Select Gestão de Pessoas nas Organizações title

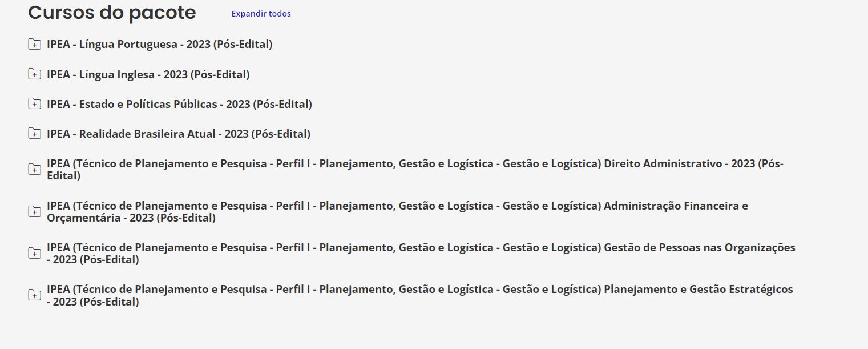coord(421,247)
